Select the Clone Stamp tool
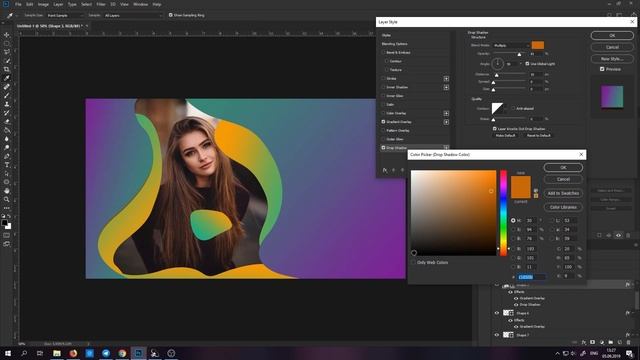 click(7, 104)
